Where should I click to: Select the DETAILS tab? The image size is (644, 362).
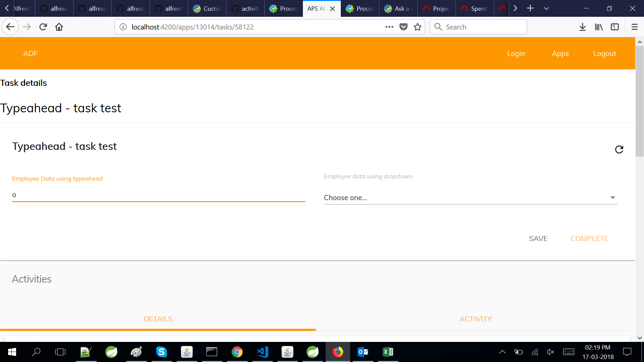point(158,319)
